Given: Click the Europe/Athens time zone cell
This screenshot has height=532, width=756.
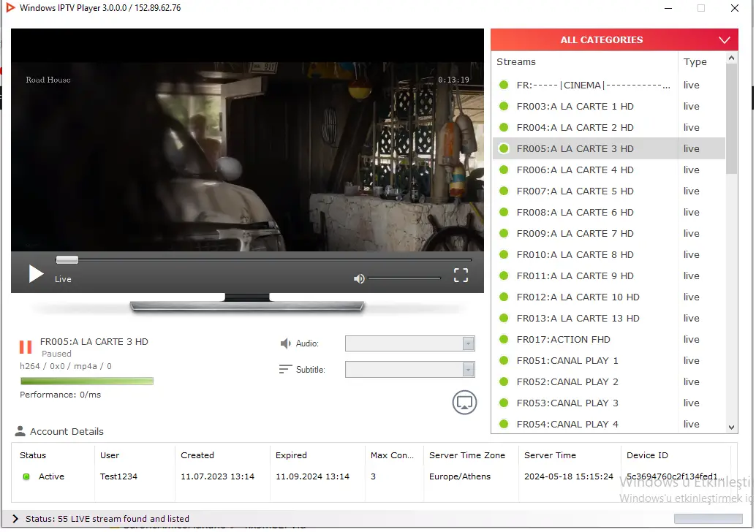Looking at the screenshot, I should click(x=461, y=477).
